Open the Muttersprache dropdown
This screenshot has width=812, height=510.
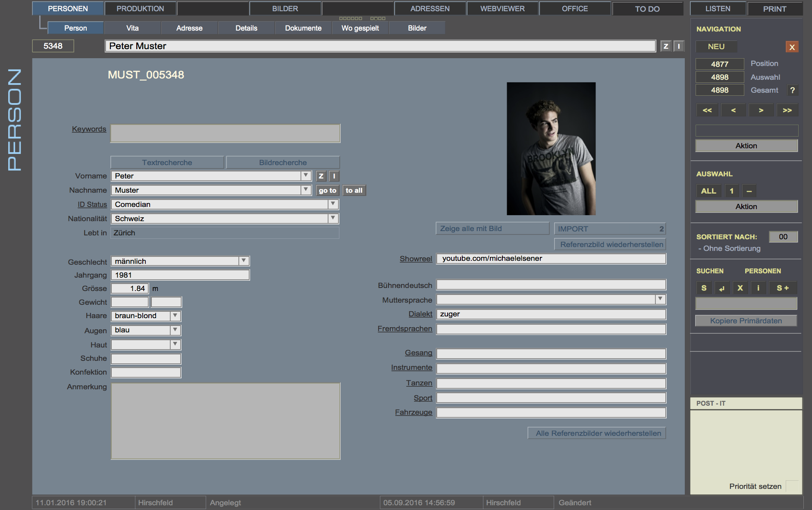click(x=660, y=299)
